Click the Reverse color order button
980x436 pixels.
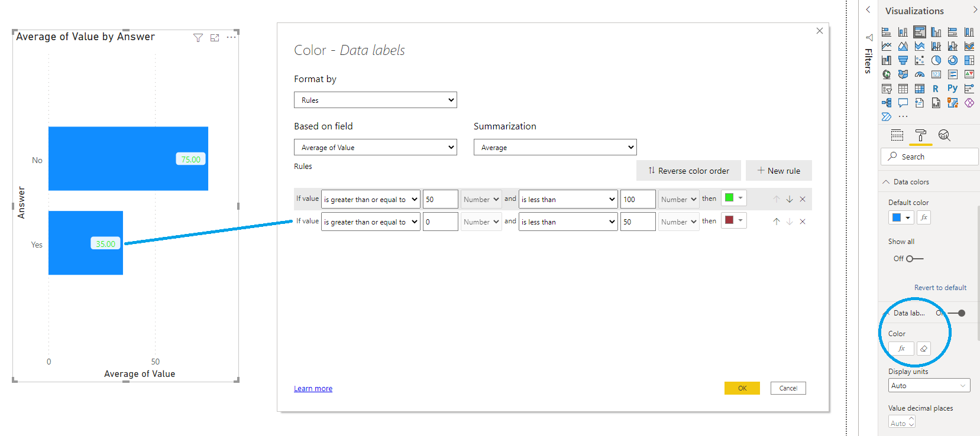[x=688, y=170]
